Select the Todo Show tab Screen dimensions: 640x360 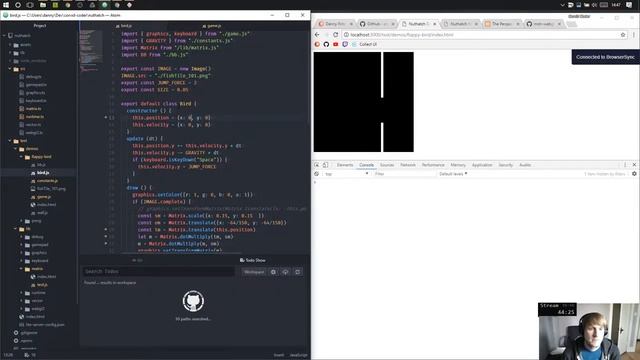click(x=253, y=260)
